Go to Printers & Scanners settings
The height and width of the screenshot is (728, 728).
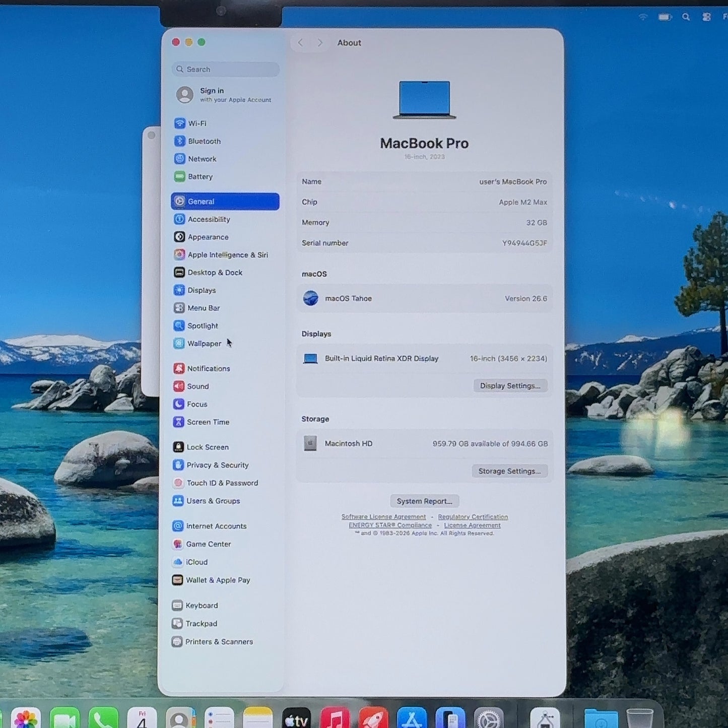tap(225, 642)
